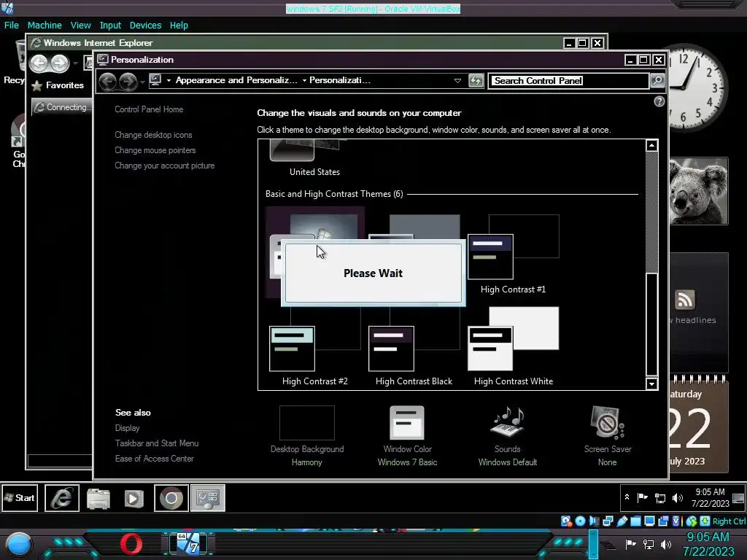Open Windows Media Player taskbar icon
Image resolution: width=747 pixels, height=560 pixels.
point(133,498)
